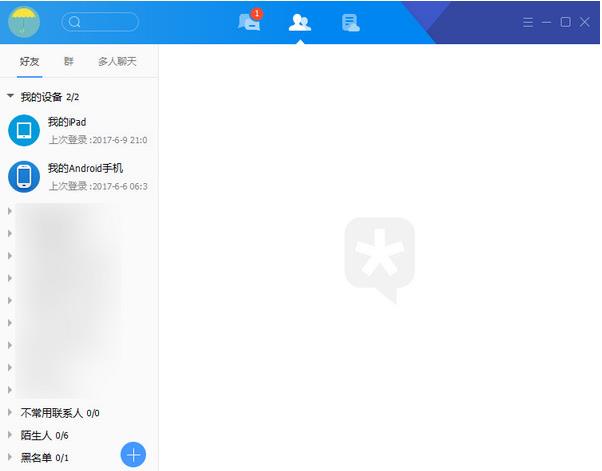The image size is (602, 471).
Task: Open the main menu hamburger icon
Action: [528, 22]
